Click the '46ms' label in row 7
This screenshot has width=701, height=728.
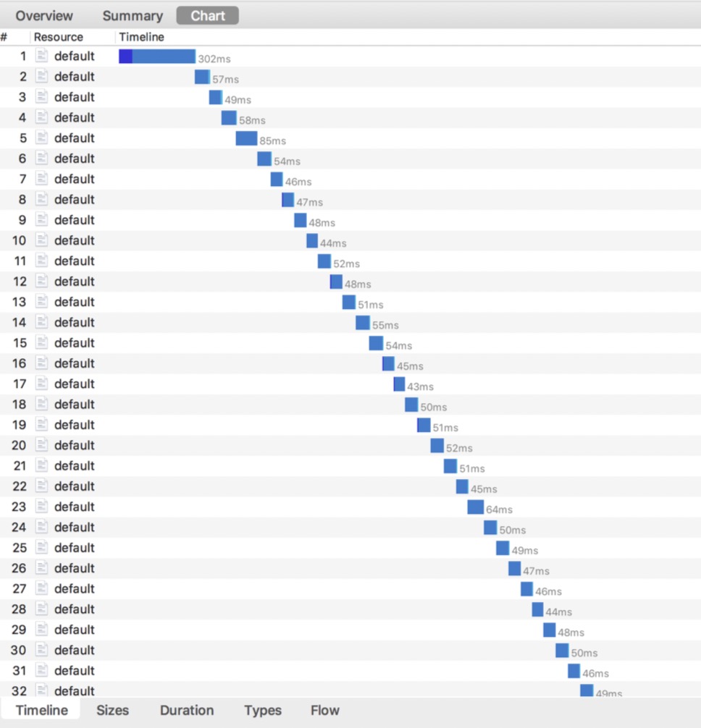298,182
